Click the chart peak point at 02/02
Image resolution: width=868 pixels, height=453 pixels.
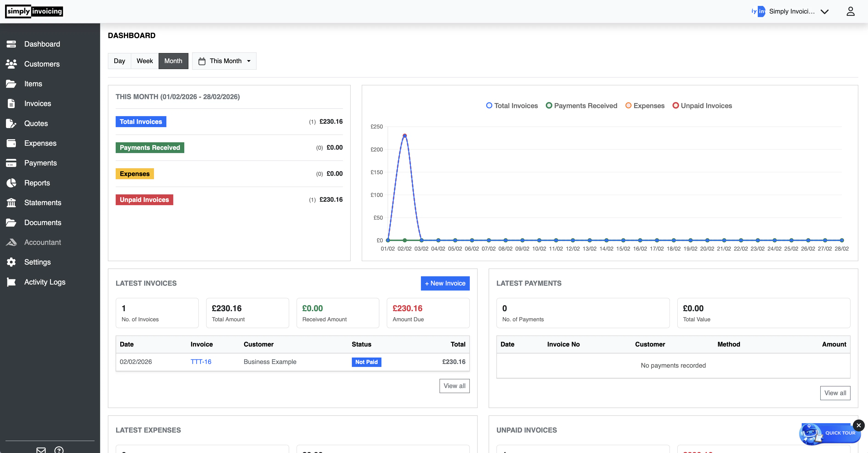404,136
